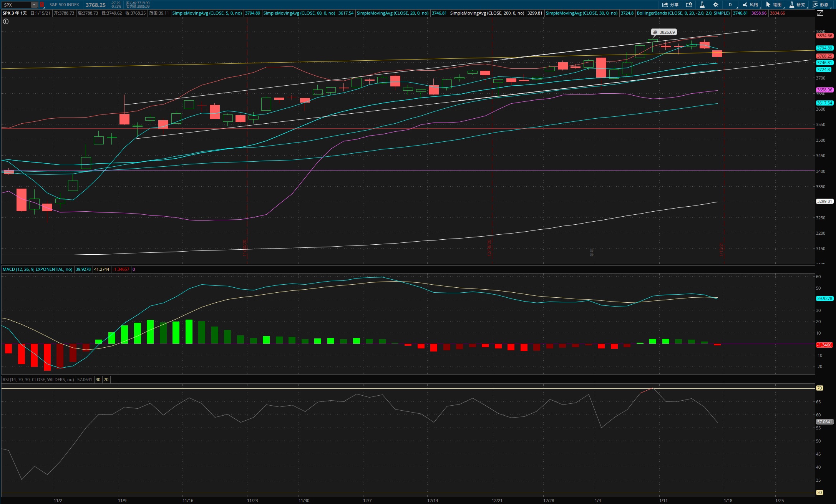Click the last price 3768.25

coord(96,5)
